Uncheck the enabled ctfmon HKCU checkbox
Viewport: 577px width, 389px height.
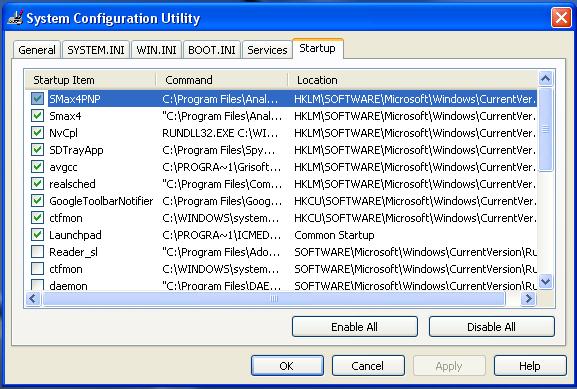point(37,218)
